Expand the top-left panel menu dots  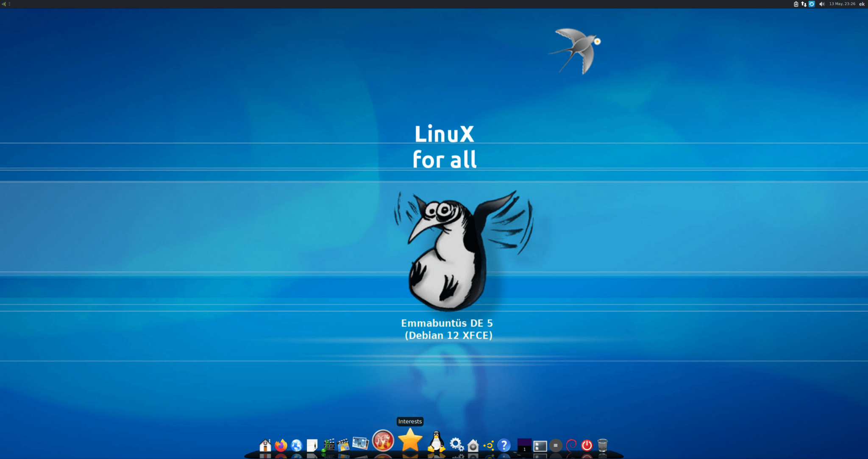click(9, 4)
